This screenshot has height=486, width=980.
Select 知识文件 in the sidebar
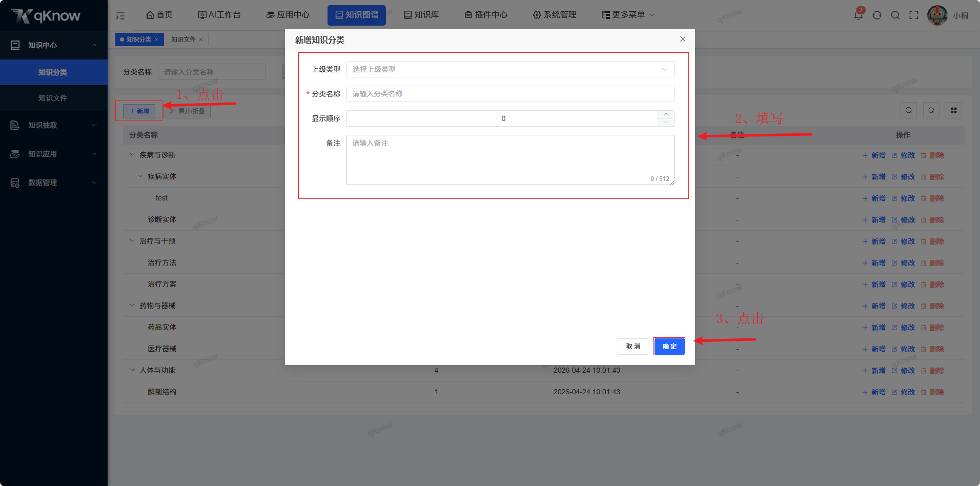pos(54,98)
